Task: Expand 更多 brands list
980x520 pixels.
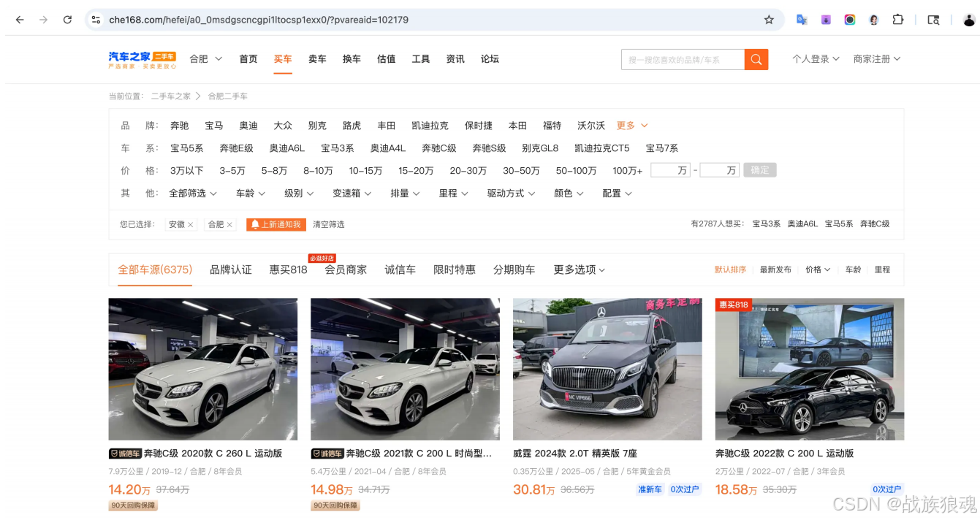Action: pos(632,126)
